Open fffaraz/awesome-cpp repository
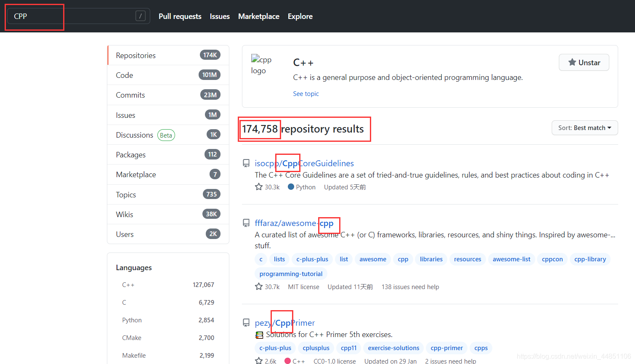 click(x=294, y=223)
